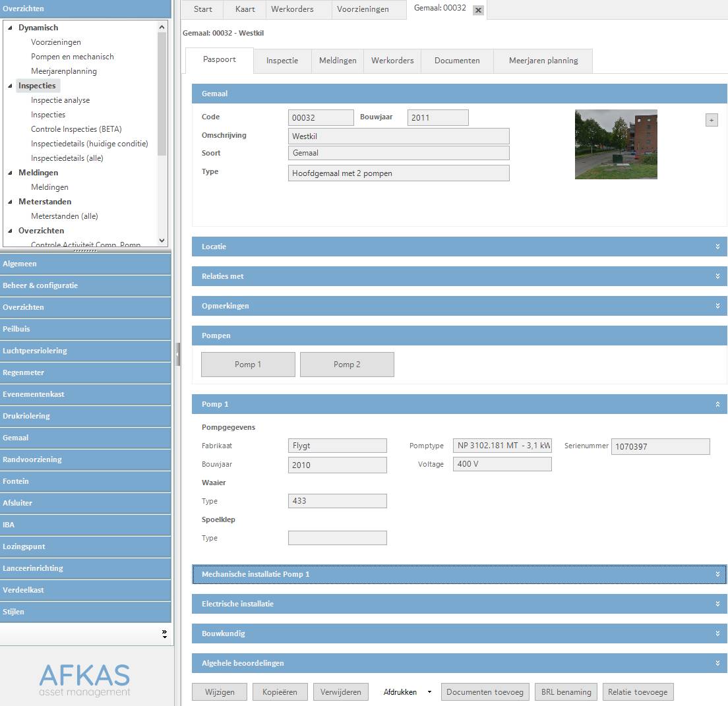This screenshot has height=706, width=728.
Task: Click the sidebar collapse splitter handle
Action: click(x=177, y=354)
